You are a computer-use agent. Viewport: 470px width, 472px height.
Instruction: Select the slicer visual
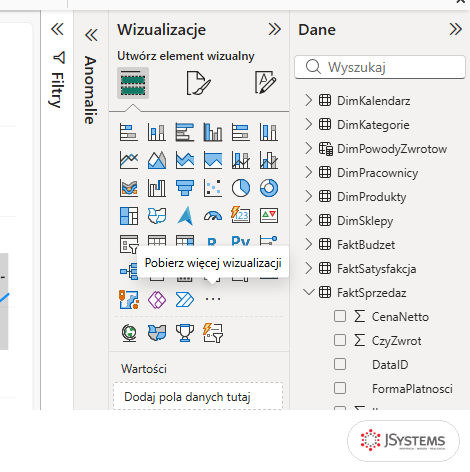coord(129,244)
